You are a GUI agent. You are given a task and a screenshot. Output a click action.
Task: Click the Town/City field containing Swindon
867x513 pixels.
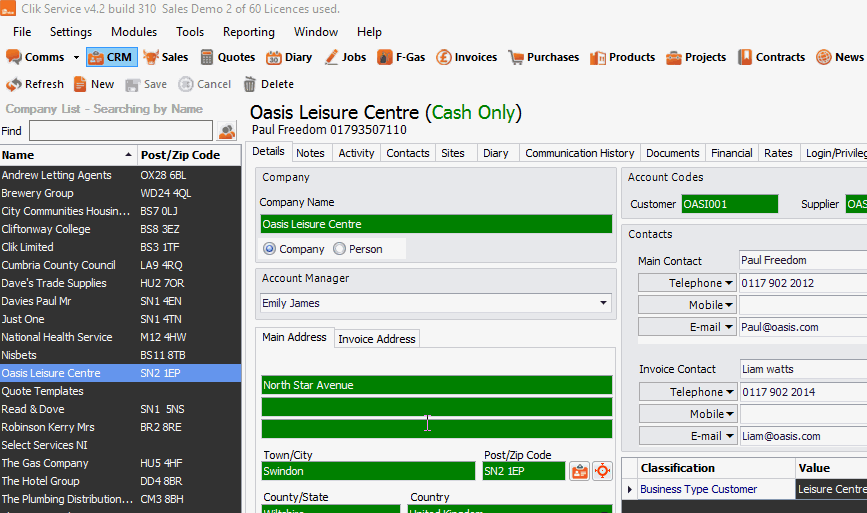pyautogui.click(x=368, y=471)
